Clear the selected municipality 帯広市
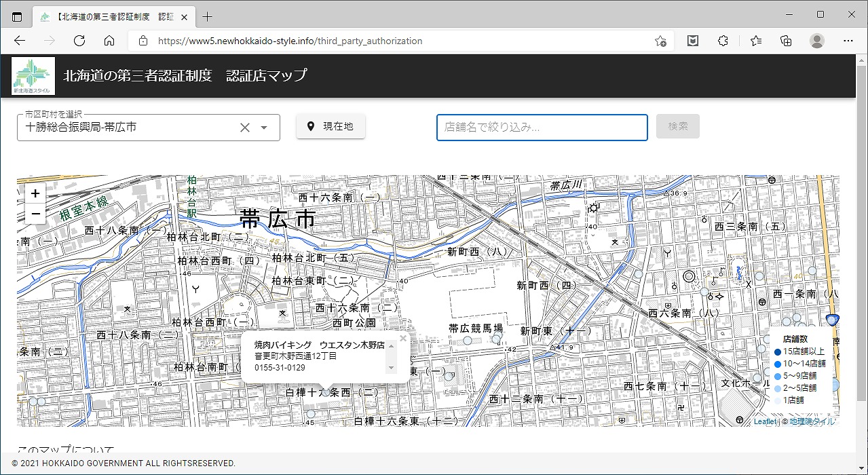 245,128
